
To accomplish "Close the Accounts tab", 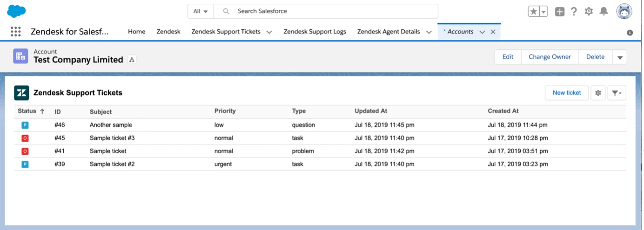I will [493, 32].
